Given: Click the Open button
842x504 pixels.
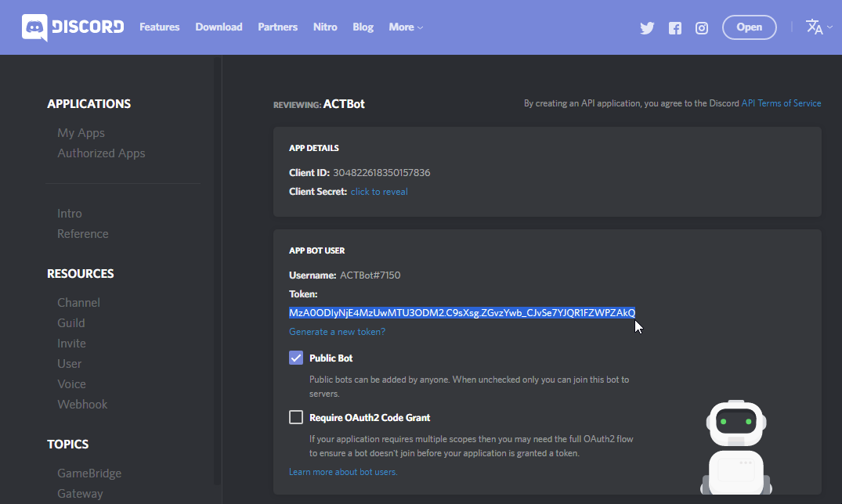Looking at the screenshot, I should pyautogui.click(x=749, y=27).
